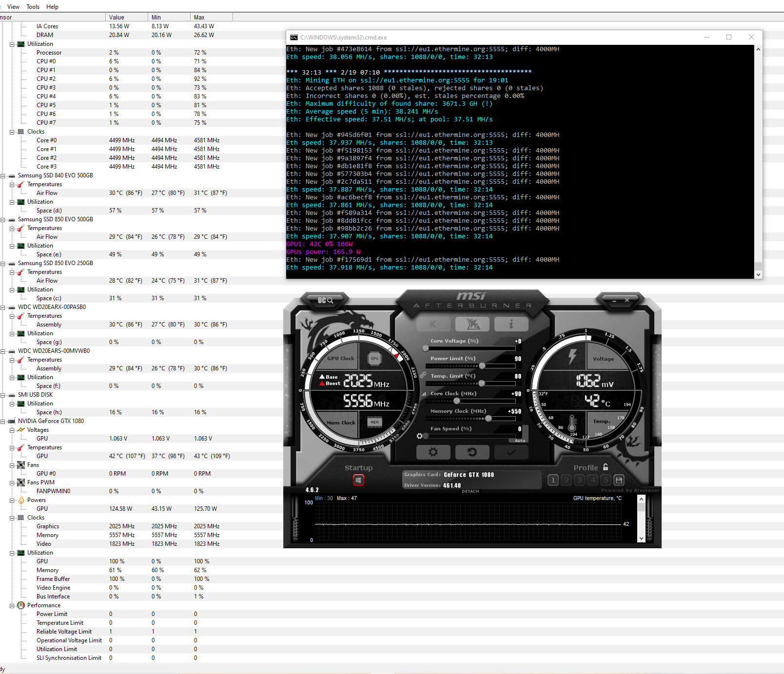Collapse Samsung SSD 840 EVO 500GB node

[3, 175]
